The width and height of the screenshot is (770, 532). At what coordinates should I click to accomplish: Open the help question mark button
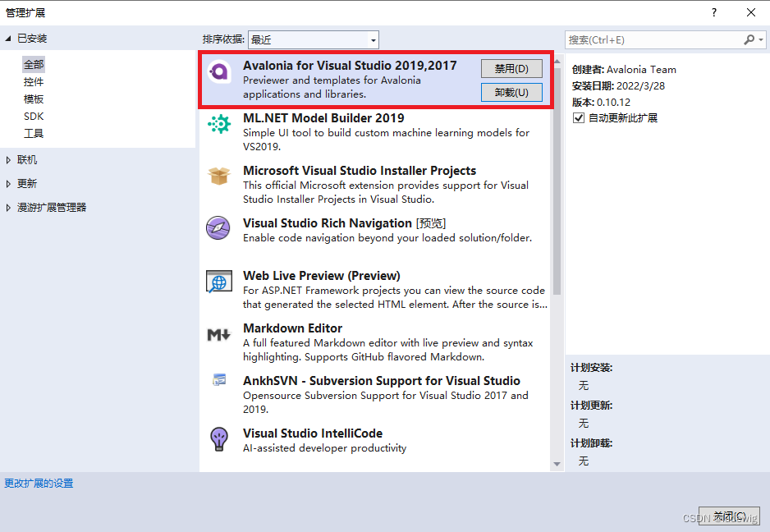713,12
